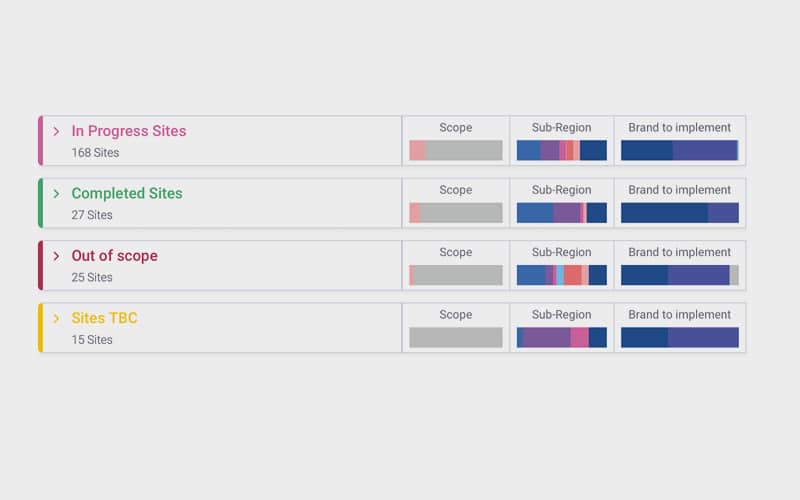Viewport: 800px width, 500px height.
Task: Click light blue segment in Out of scope Sub-Region bar
Action: [560, 275]
